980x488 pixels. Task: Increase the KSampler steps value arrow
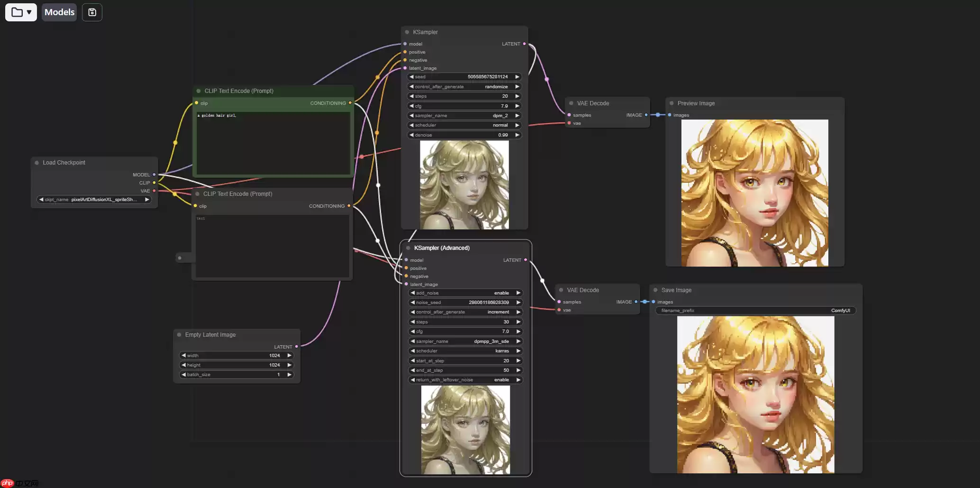tap(517, 96)
